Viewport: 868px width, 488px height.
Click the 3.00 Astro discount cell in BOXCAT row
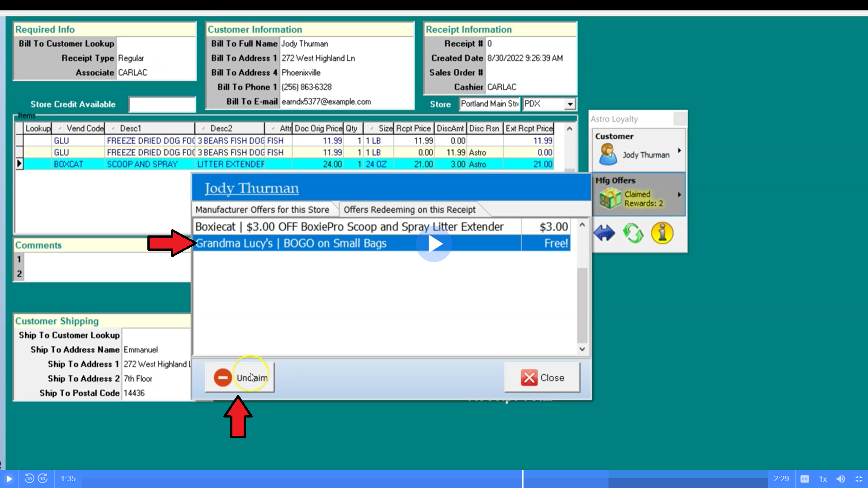pos(451,164)
